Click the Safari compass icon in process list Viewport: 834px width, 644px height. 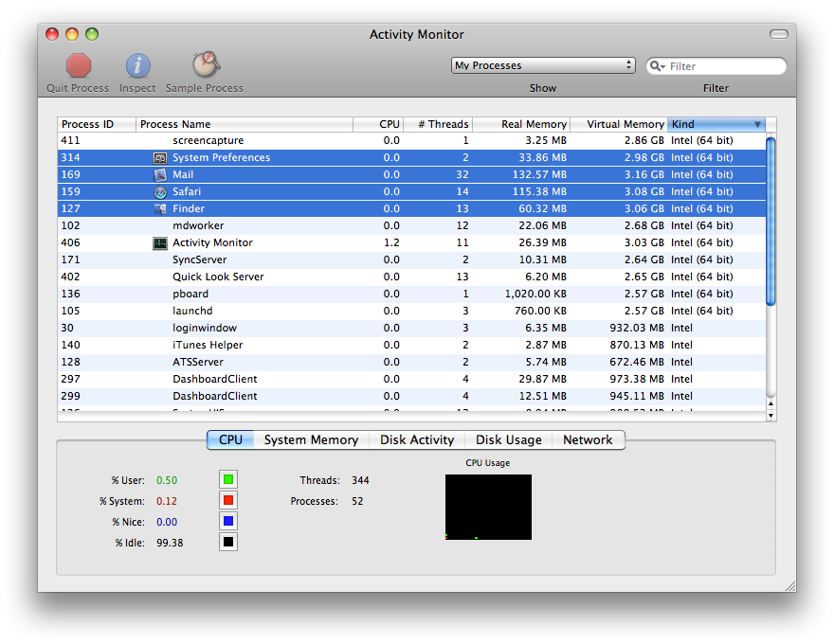(160, 192)
